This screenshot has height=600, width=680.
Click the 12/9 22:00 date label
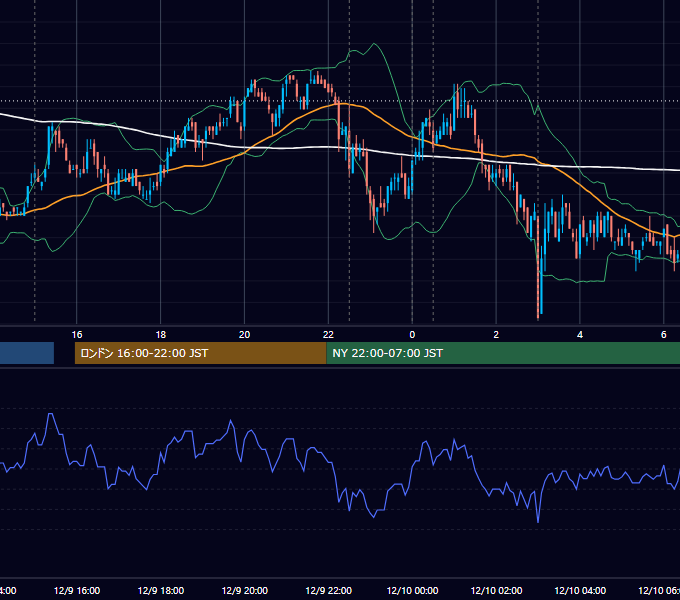[328, 590]
